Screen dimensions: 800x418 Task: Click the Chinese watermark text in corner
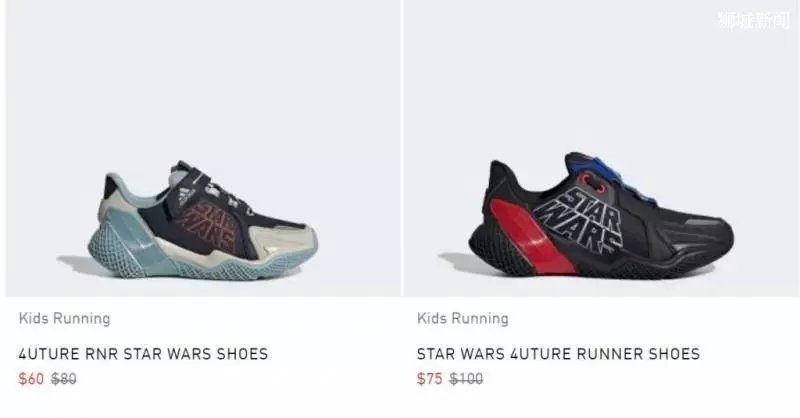click(x=754, y=20)
